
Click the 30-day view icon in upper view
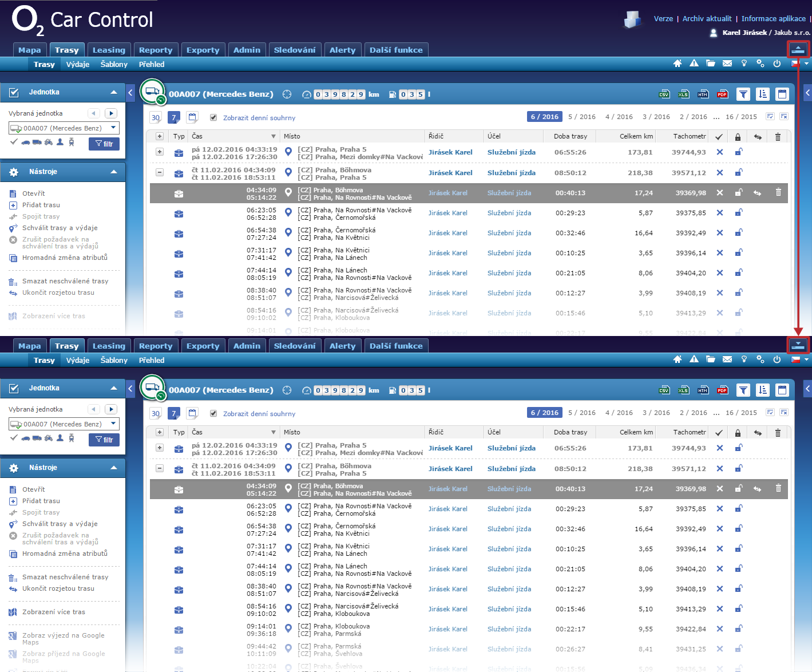click(x=156, y=117)
